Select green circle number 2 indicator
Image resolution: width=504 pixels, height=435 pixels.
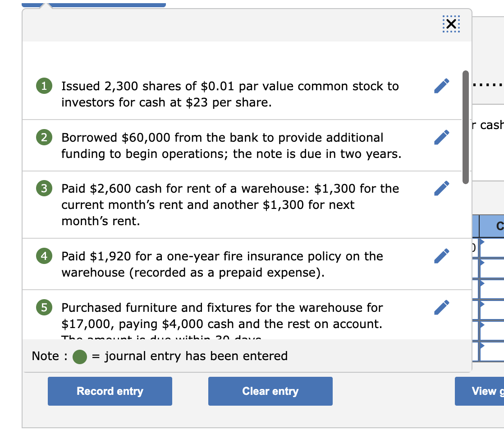tap(43, 138)
